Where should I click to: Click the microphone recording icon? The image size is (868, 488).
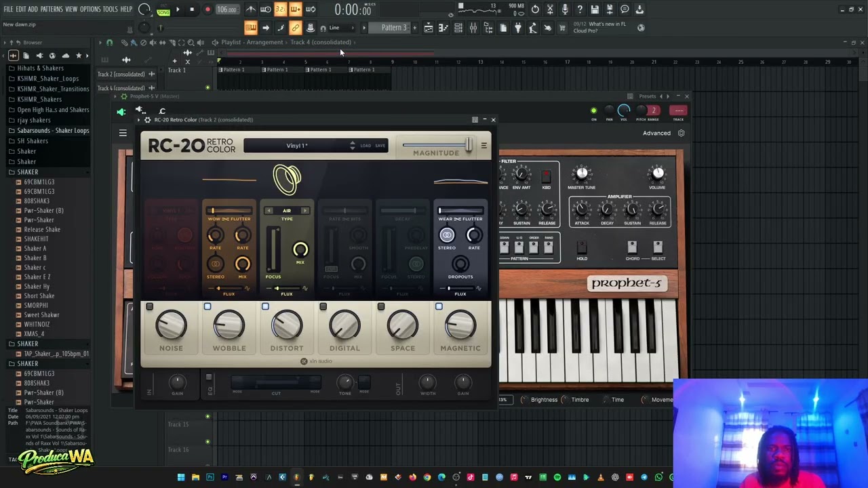pyautogui.click(x=565, y=9)
